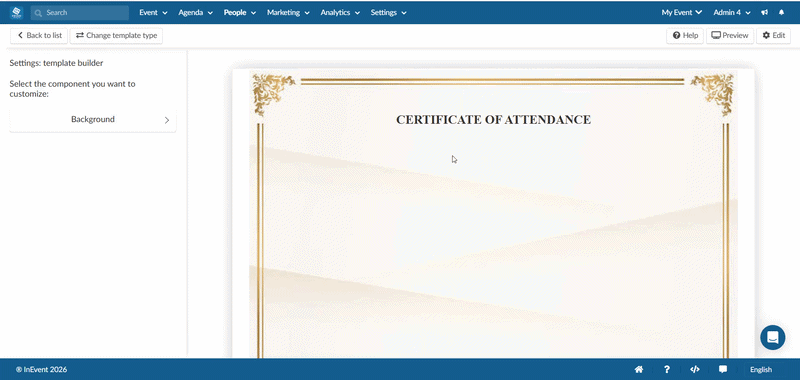Screen dimensions: 800x380
Task: Open the live chat bubble
Action: point(772,338)
